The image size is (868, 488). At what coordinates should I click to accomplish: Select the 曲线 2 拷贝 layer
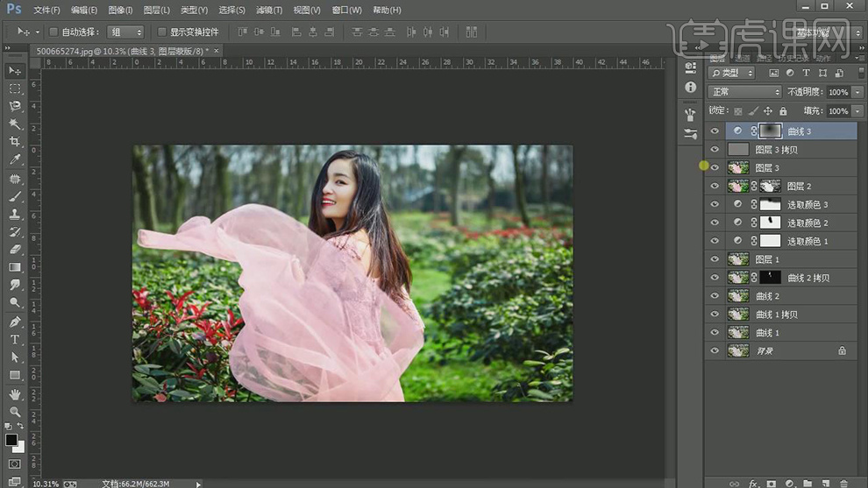(x=808, y=278)
